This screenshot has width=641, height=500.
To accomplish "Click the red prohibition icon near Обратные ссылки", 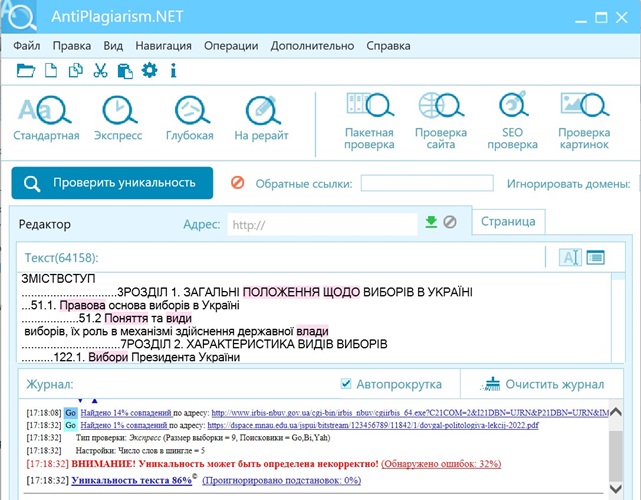I will (x=238, y=182).
